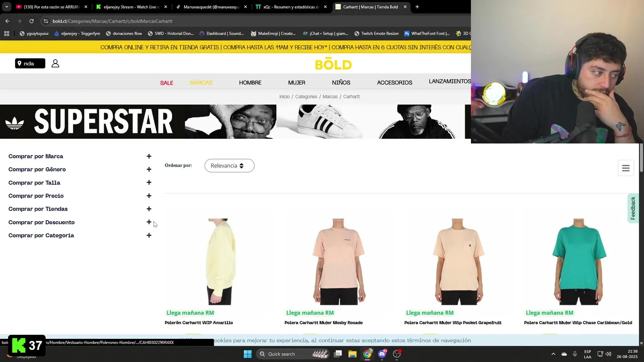Click the Pocket Grapefruit t-shirt image
Image resolution: width=644 pixels, height=362 pixels.
click(458, 261)
